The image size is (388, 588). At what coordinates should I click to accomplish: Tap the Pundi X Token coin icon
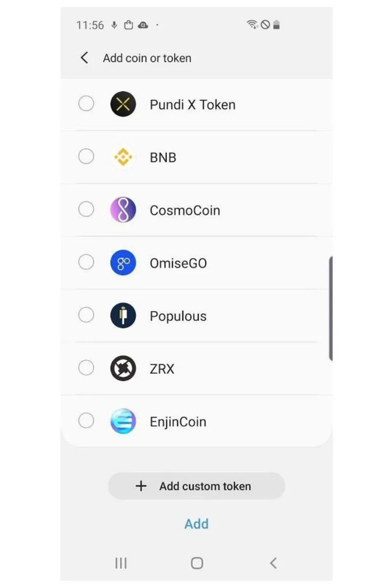[123, 104]
